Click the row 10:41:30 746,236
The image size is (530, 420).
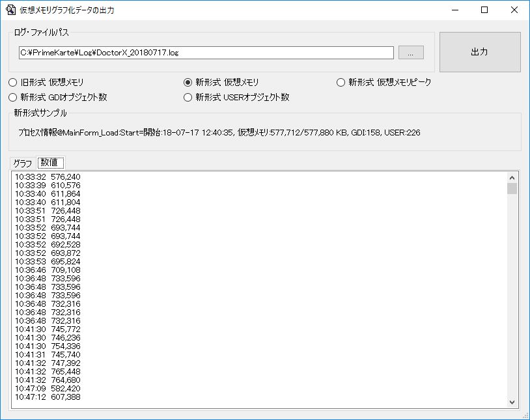click(x=48, y=337)
